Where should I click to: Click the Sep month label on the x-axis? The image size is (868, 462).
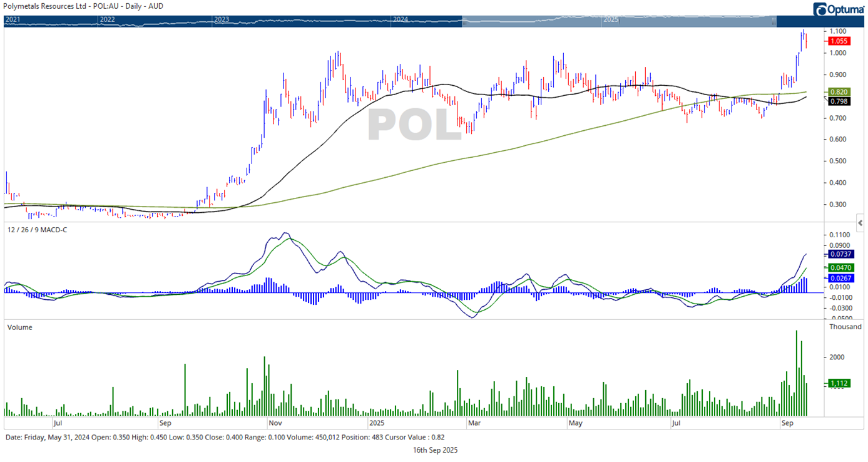click(787, 423)
